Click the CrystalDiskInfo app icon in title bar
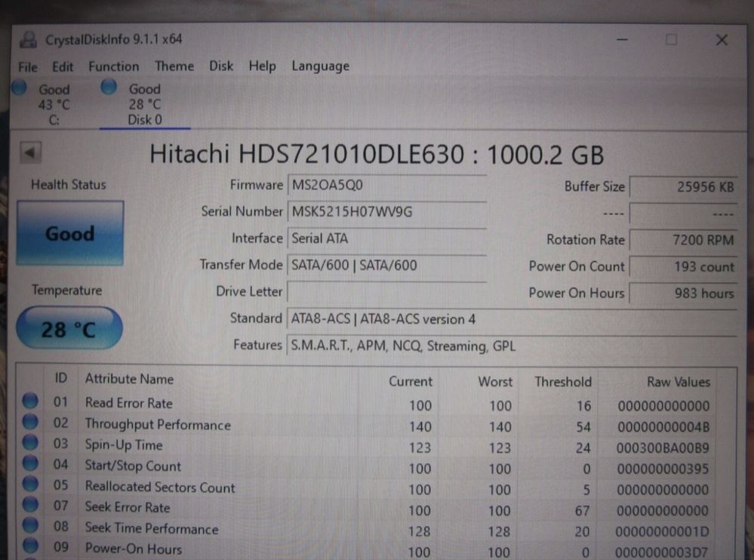The image size is (754, 560). tap(29, 39)
